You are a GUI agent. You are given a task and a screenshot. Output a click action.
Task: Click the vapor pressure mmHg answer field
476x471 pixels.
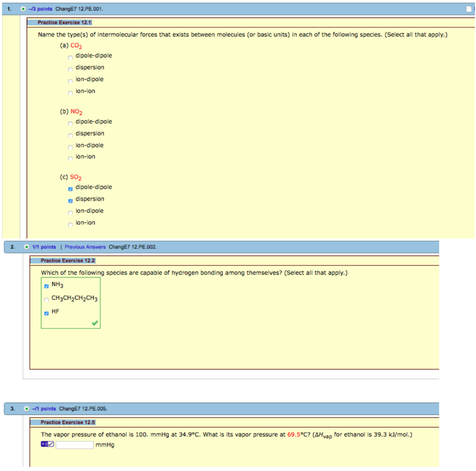pos(75,444)
